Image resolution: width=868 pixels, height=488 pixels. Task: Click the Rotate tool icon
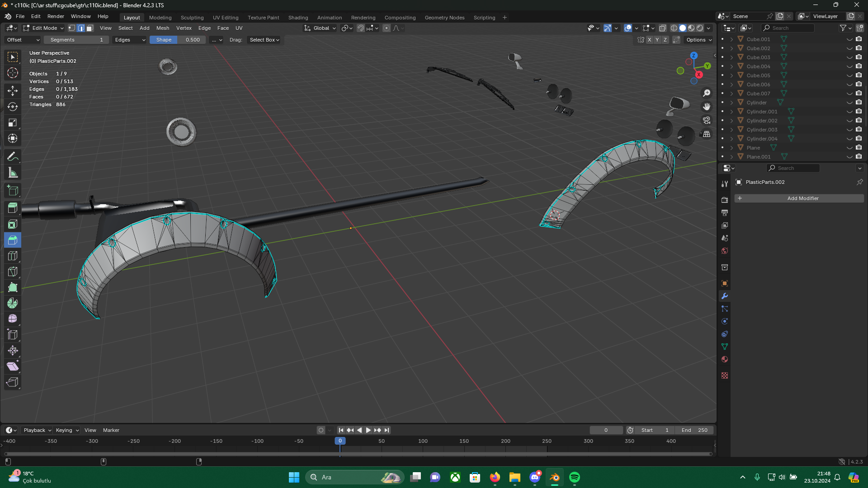[13, 107]
